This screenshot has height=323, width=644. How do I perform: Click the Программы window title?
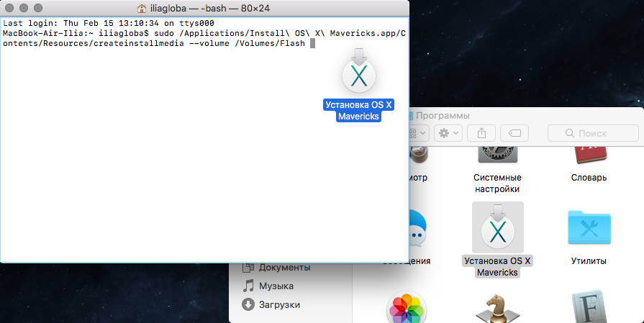coord(443,116)
